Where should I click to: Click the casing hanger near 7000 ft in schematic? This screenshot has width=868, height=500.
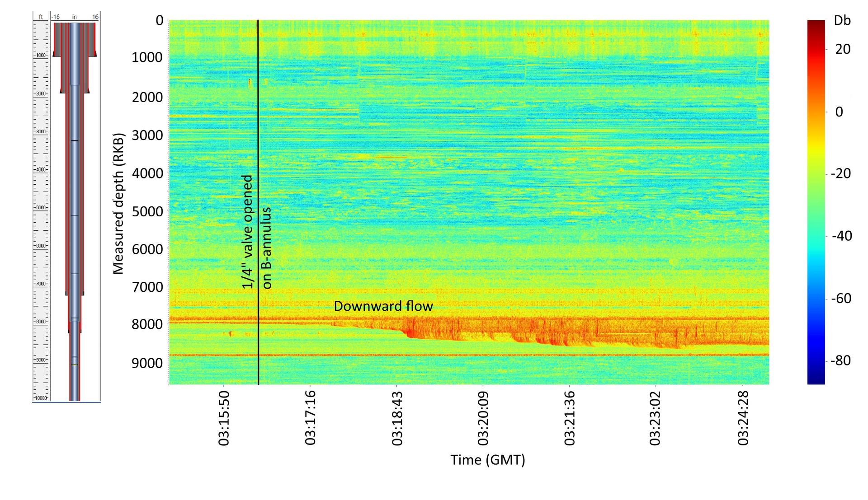coord(66,293)
